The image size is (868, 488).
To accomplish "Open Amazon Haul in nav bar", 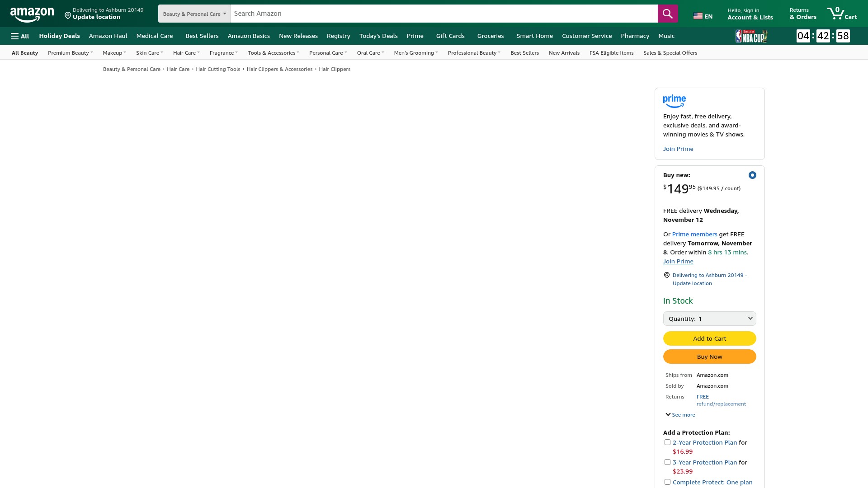I will coord(108,36).
